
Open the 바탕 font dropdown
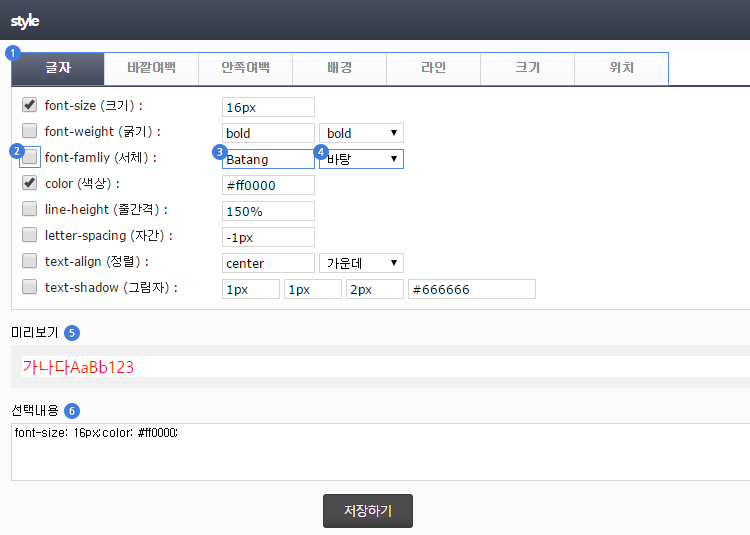pyautogui.click(x=361, y=159)
